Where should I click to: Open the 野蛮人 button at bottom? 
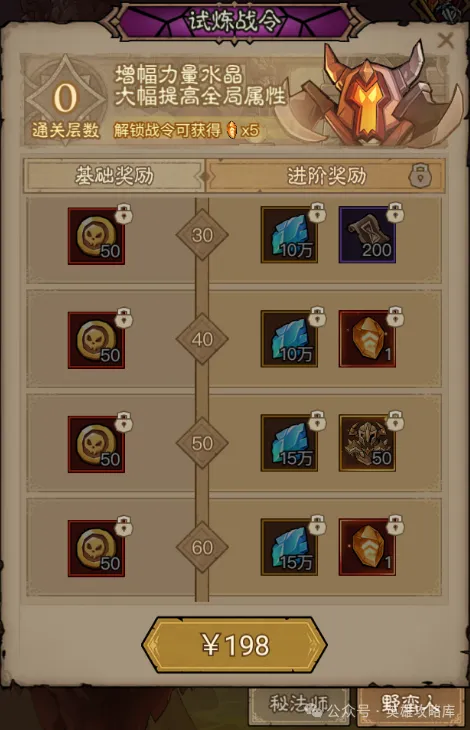point(411,705)
